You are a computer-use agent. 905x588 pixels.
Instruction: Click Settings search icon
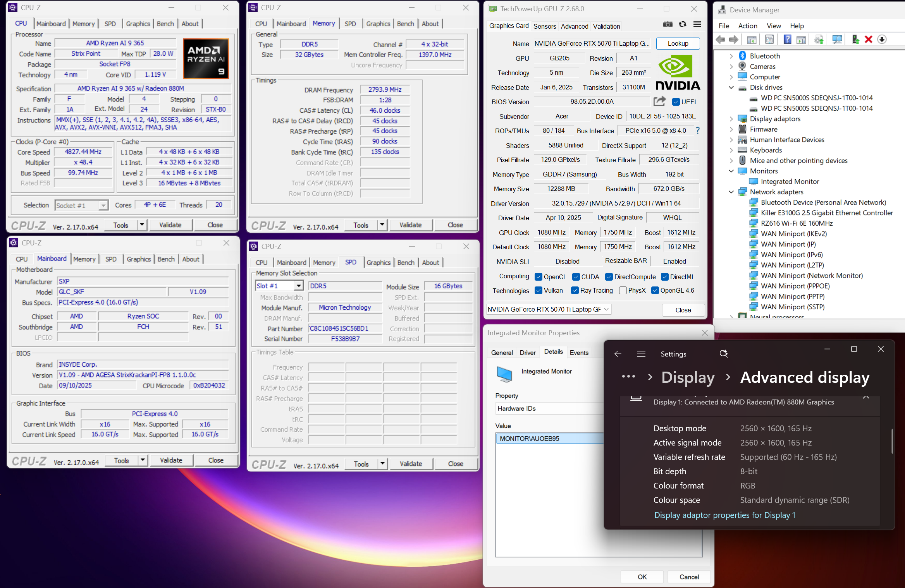coord(723,354)
